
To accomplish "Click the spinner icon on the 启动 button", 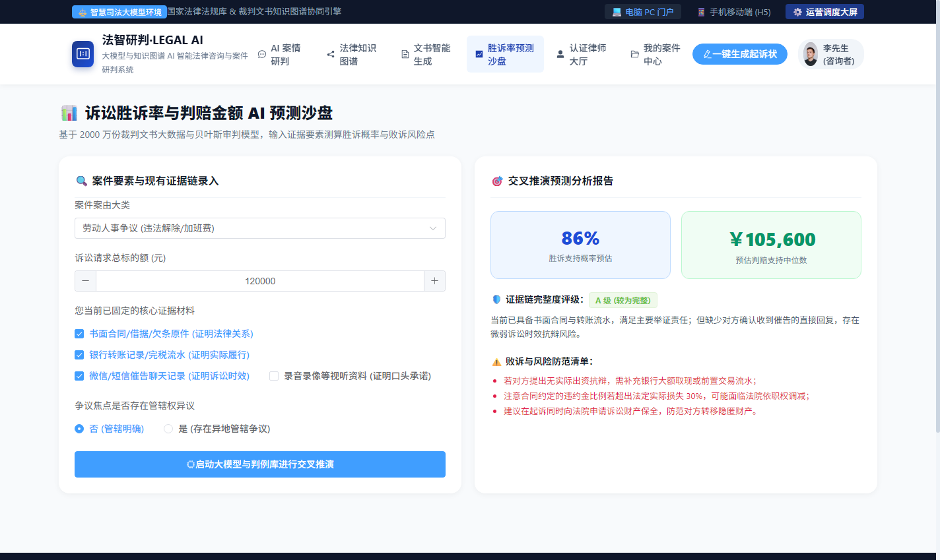I will [190, 464].
